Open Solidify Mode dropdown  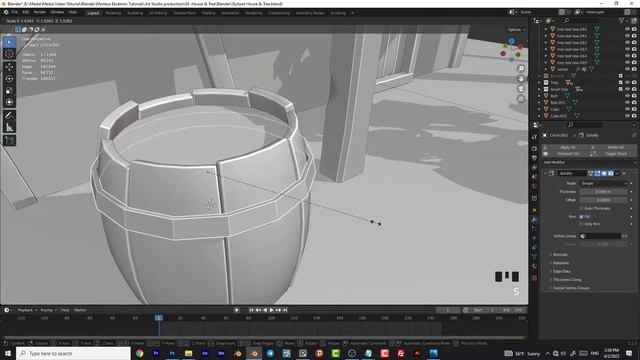[603, 183]
